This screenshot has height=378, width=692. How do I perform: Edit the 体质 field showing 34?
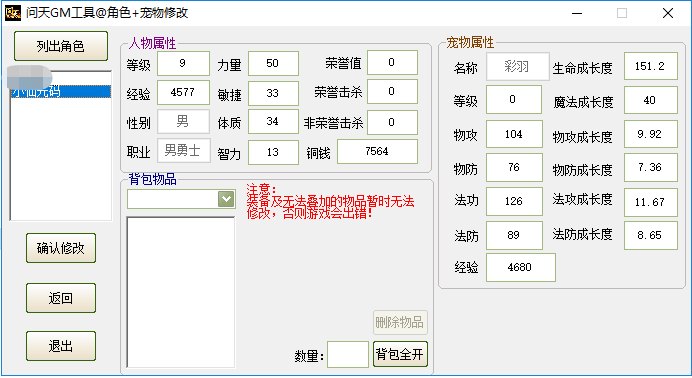coord(273,122)
